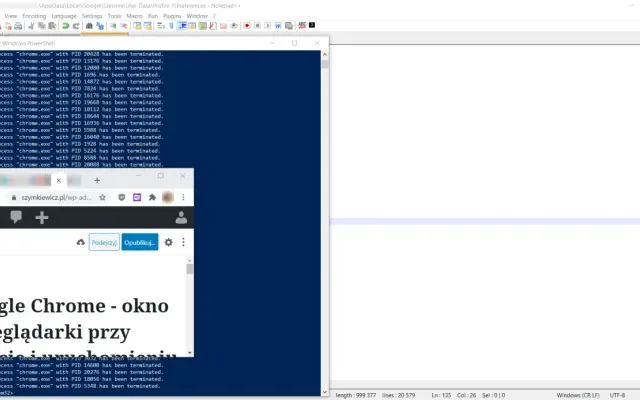Open the Run menu

[153, 16]
